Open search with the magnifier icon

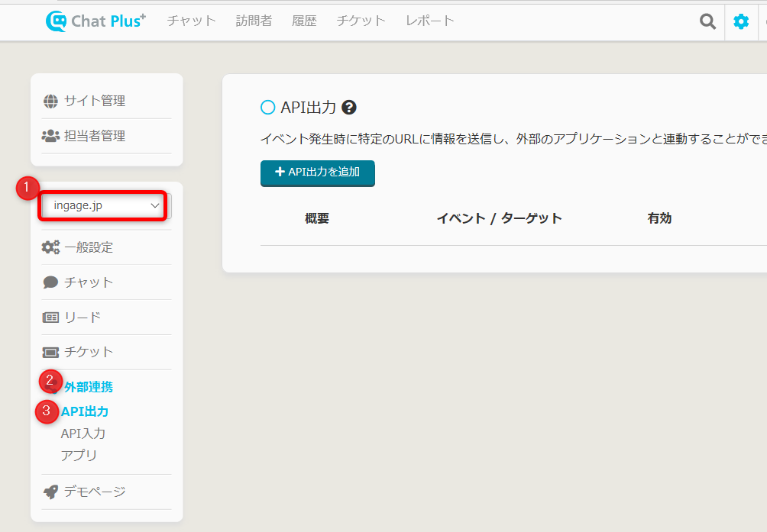pyautogui.click(x=708, y=21)
